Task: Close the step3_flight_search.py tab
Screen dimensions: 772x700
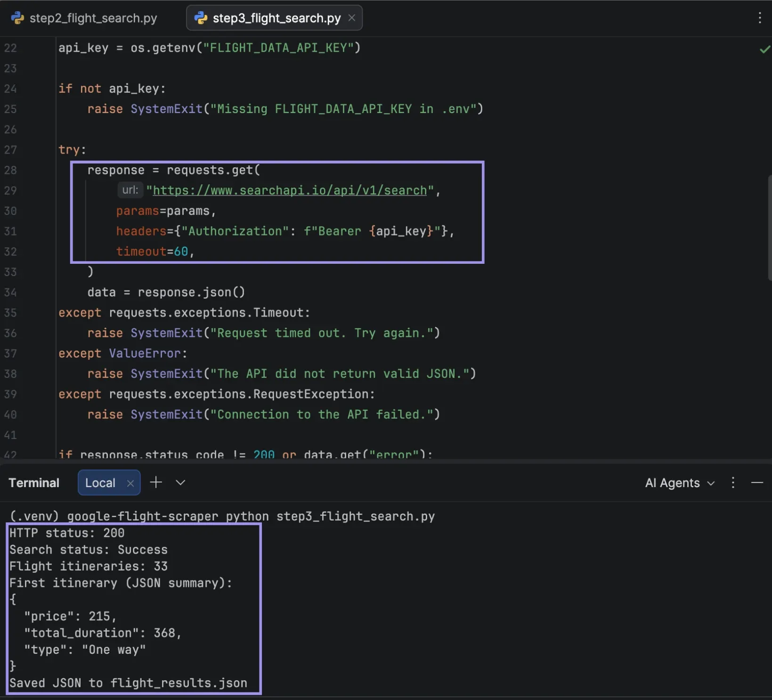Action: pyautogui.click(x=351, y=18)
